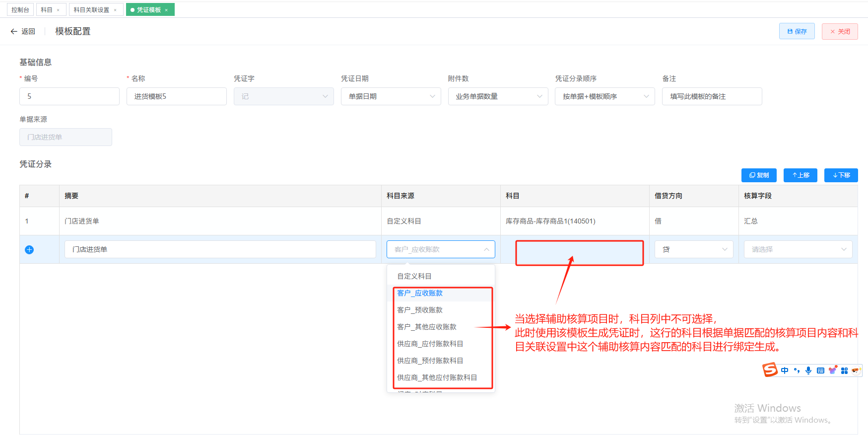Click the Sogou microphone voice input icon
868x444 pixels.
(x=808, y=370)
